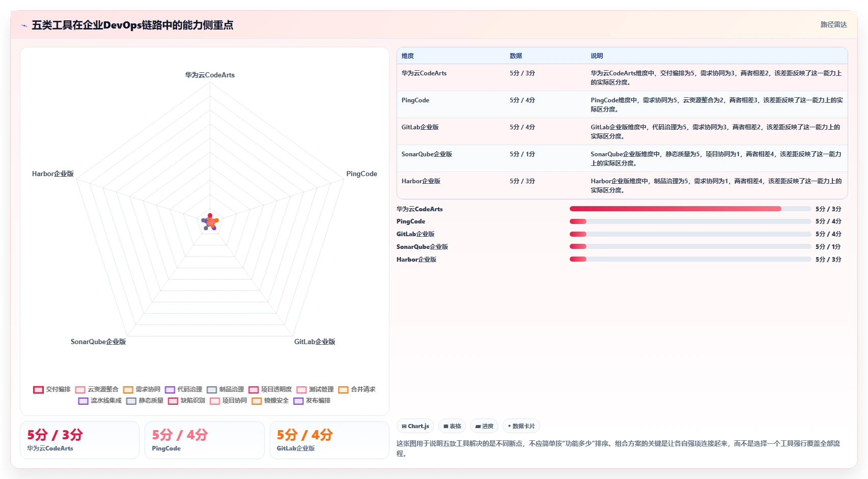Screen dimensions: 868x479
Task: Toggle the 云资源整合 legend series
Action: tap(97, 389)
